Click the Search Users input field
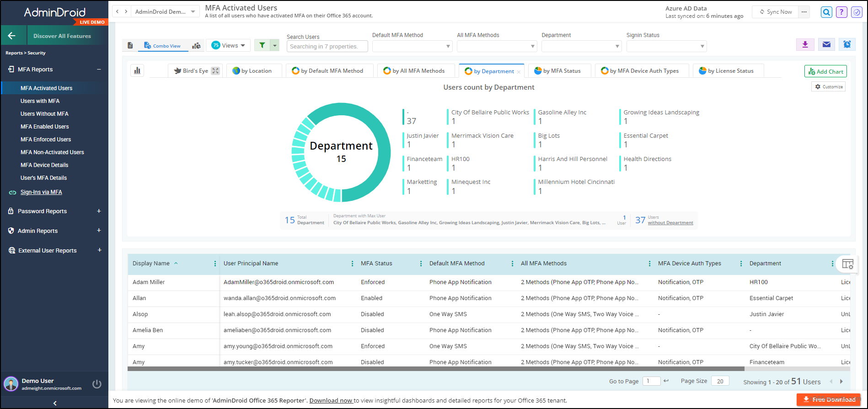 pos(327,46)
